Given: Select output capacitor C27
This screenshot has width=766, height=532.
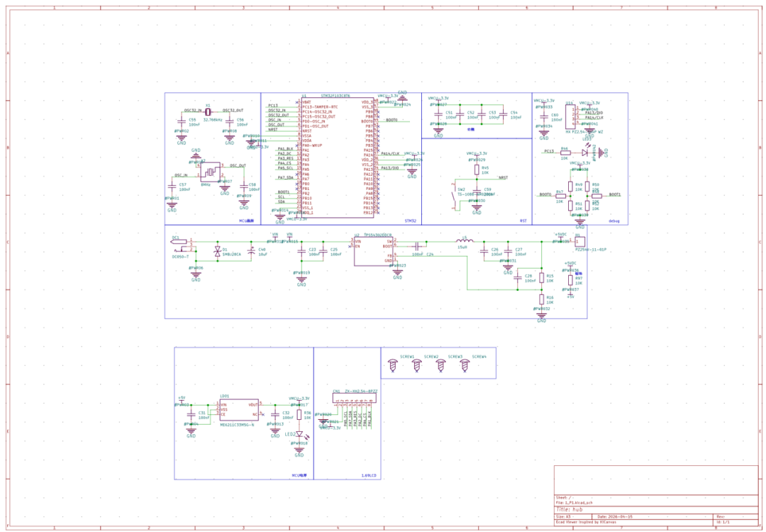Looking at the screenshot, I should (508, 252).
